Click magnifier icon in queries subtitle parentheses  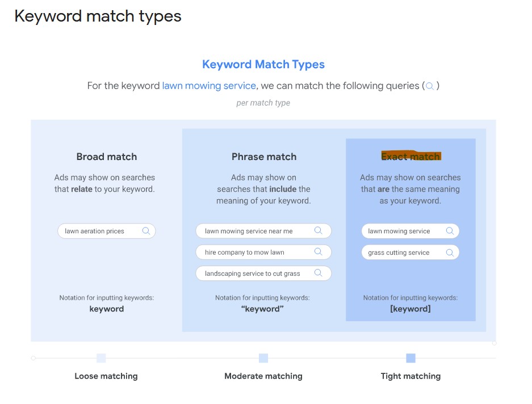click(430, 86)
